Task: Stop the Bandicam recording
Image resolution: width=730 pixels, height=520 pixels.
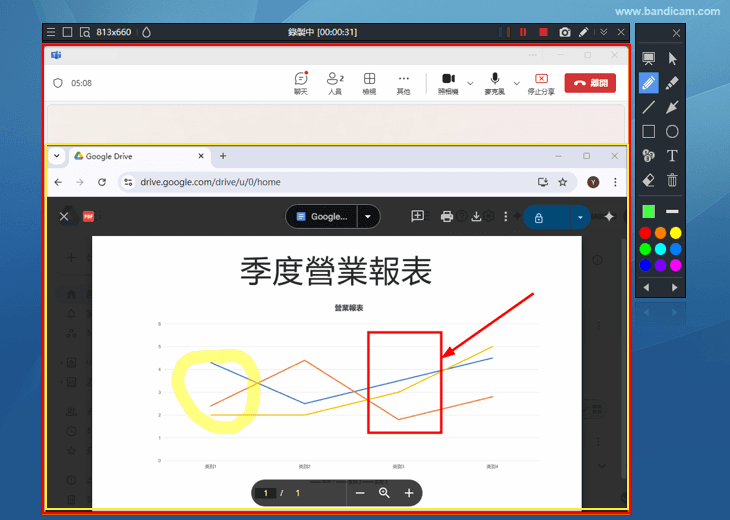Action: pos(543,32)
